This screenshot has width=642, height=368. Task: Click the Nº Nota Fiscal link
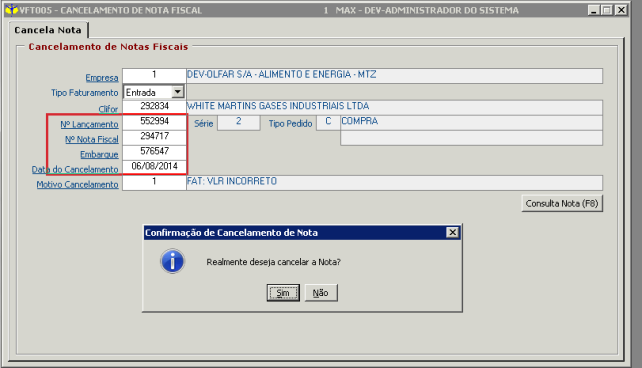(92, 139)
